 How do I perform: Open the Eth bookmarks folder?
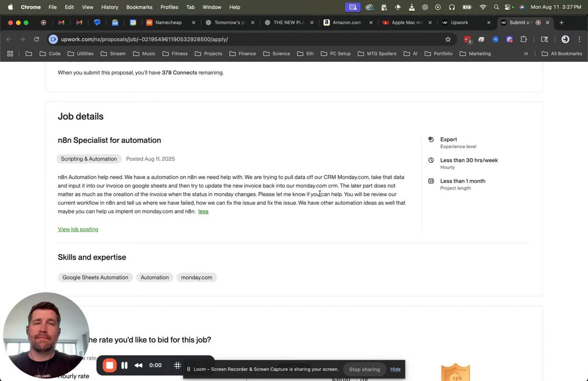pos(305,54)
